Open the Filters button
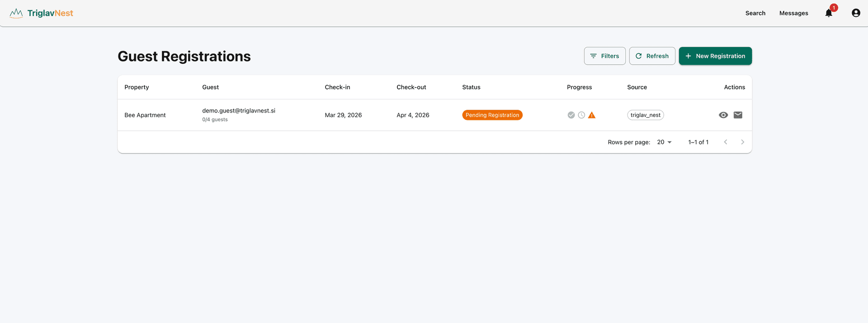Viewport: 868px width, 323px height. coord(604,56)
